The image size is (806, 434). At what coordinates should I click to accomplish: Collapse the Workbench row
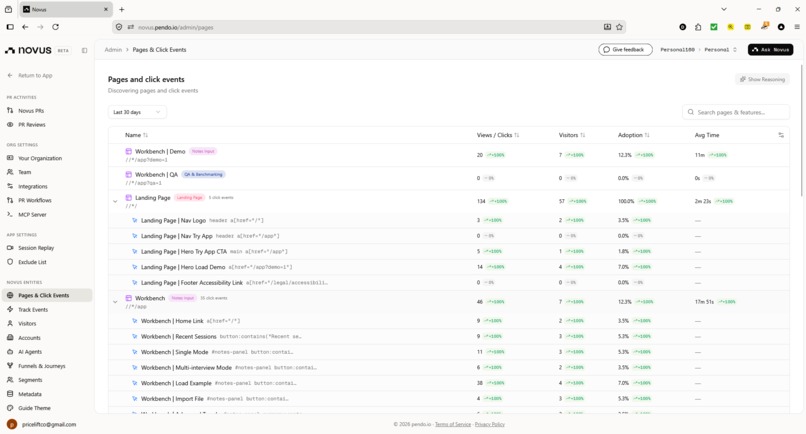pyautogui.click(x=115, y=302)
